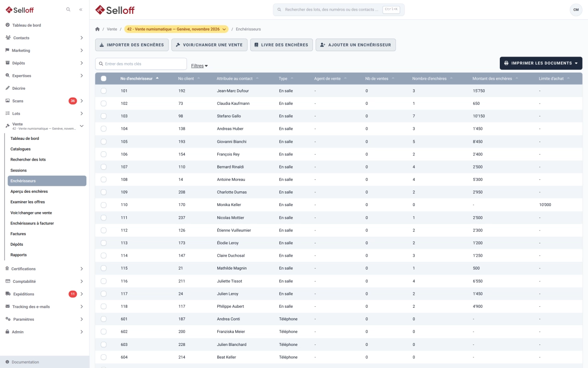The image size is (588, 368).
Task: Click the Tracking des e-mails envelope icon
Action: point(8,306)
